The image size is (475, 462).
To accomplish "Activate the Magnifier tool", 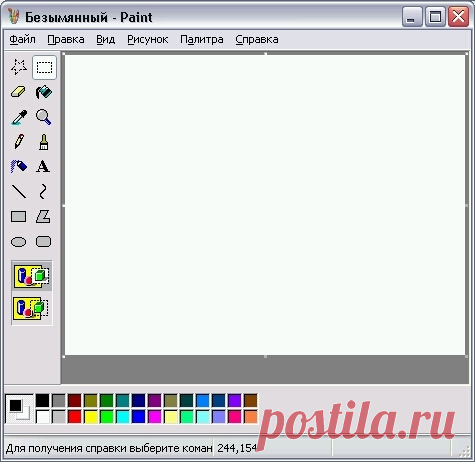I will click(44, 117).
